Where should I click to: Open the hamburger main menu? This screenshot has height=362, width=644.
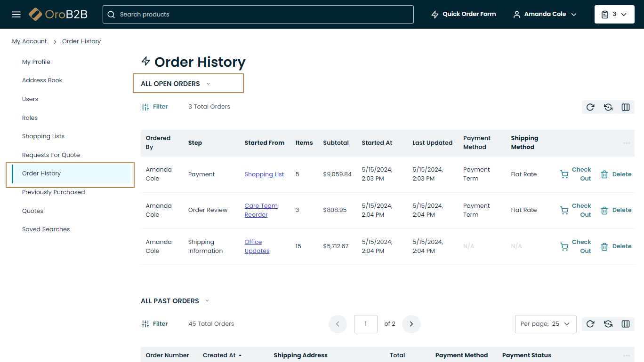point(16,15)
